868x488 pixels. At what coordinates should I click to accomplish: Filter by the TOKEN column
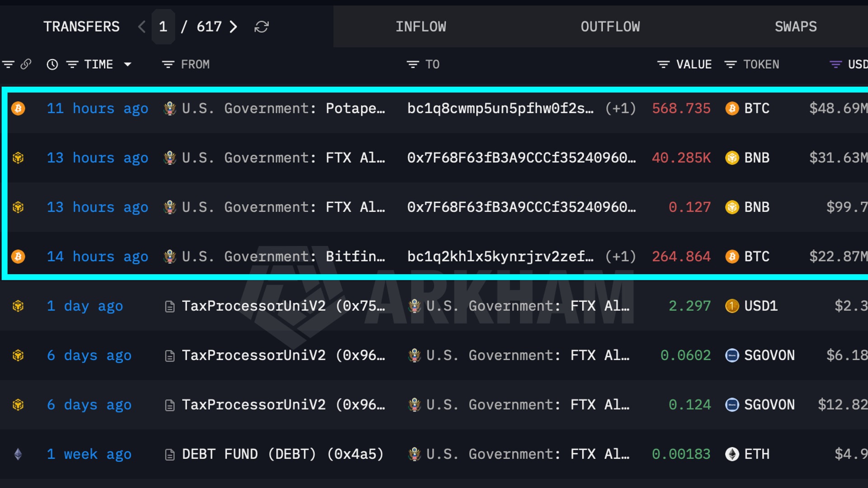(731, 65)
